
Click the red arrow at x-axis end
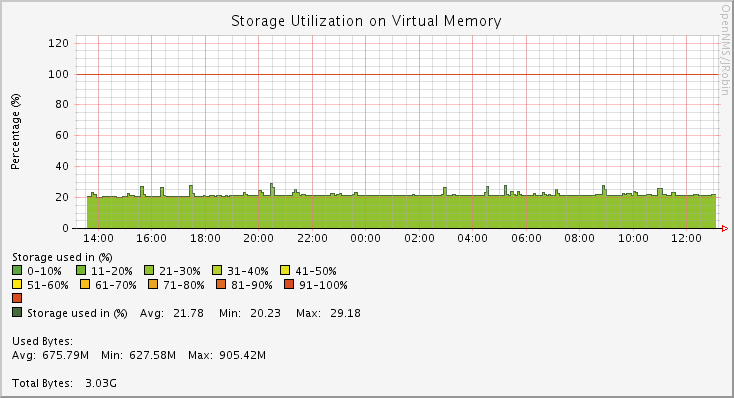point(725,228)
